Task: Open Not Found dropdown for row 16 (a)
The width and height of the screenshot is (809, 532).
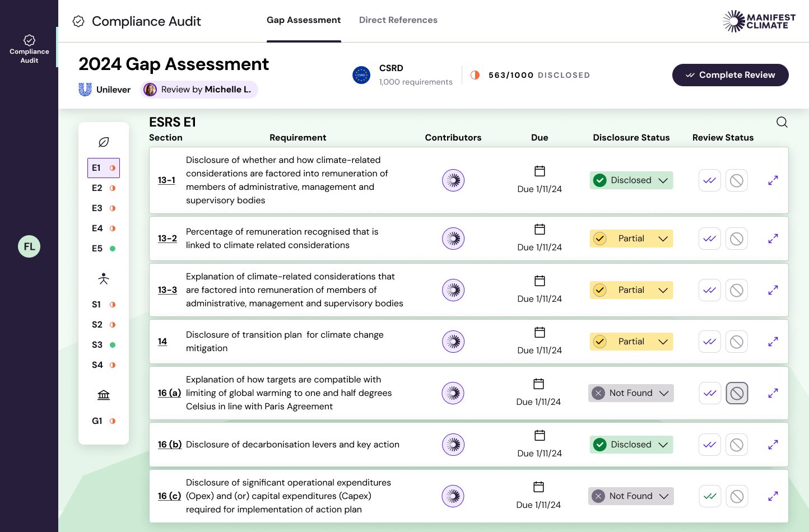Action: tap(631, 393)
